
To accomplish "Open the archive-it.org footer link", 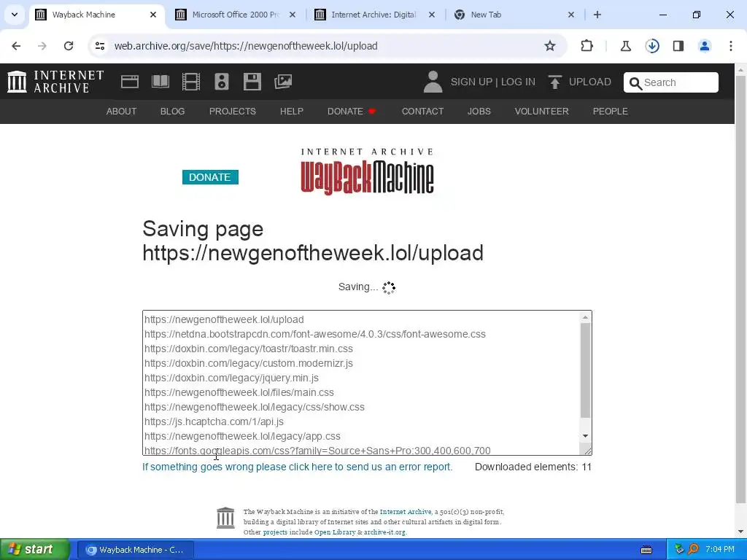I will [x=384, y=532].
